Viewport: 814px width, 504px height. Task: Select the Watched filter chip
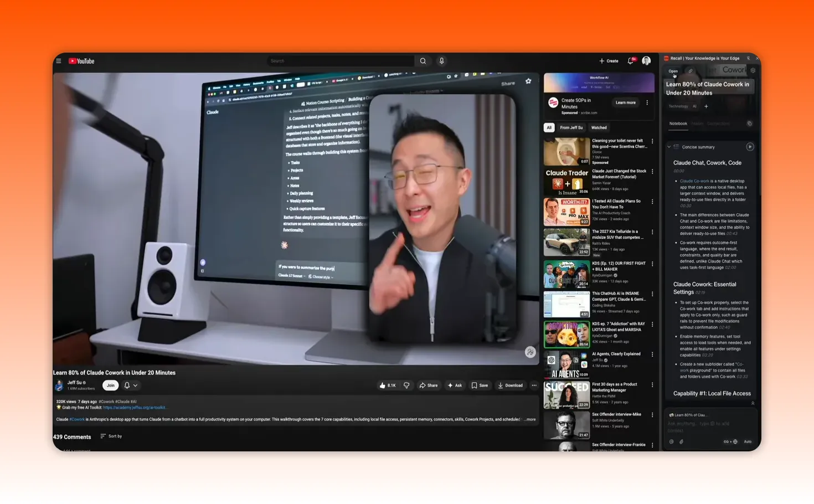coord(599,127)
